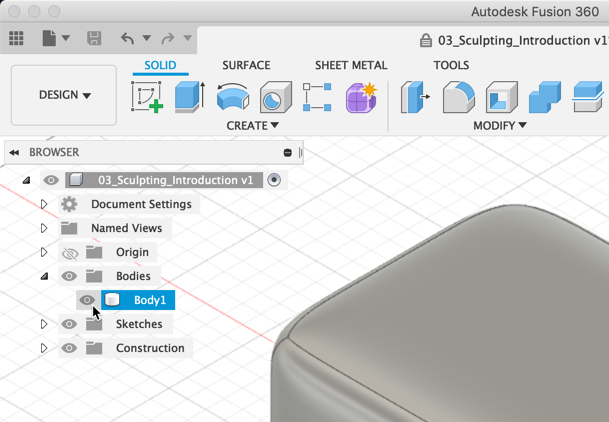Expand the Origin node
The image size is (609, 422).
[44, 252]
